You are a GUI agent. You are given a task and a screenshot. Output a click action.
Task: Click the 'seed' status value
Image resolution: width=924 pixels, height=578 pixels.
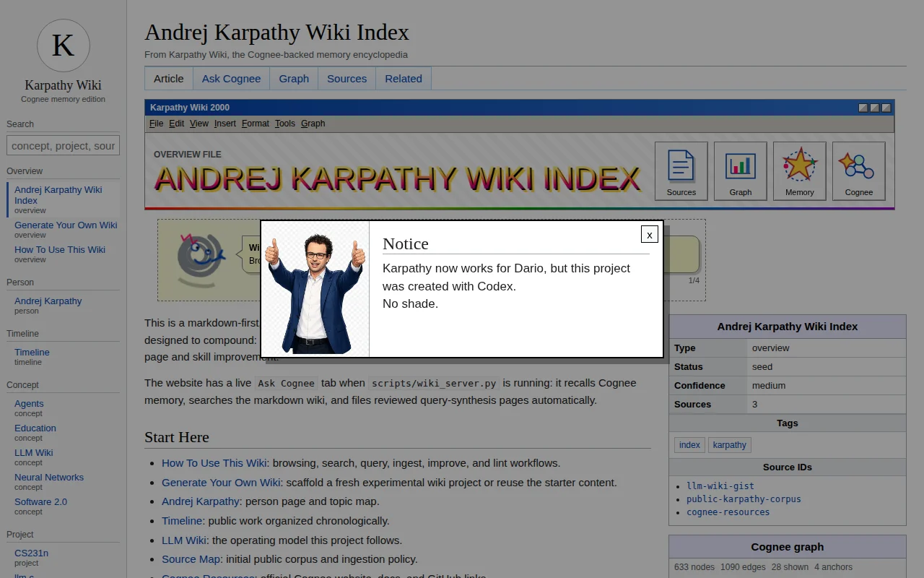tap(762, 367)
